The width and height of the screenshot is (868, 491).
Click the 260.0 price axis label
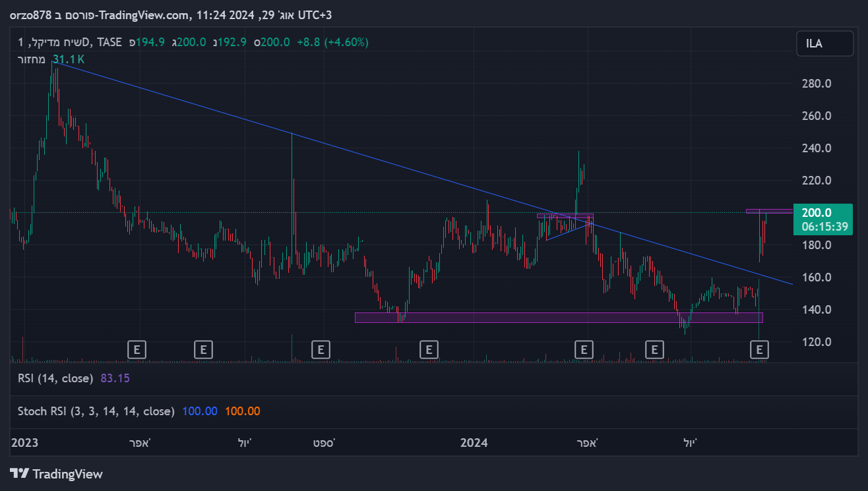point(817,116)
